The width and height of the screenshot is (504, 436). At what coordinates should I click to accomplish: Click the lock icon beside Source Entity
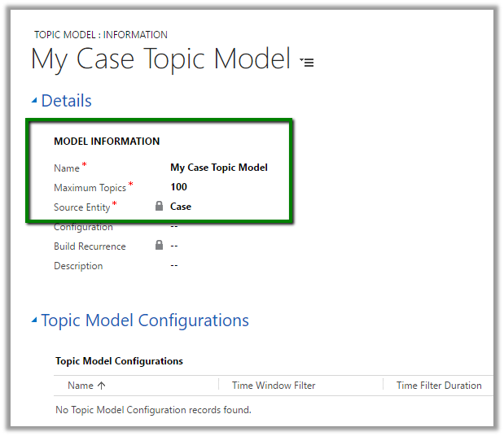click(160, 207)
